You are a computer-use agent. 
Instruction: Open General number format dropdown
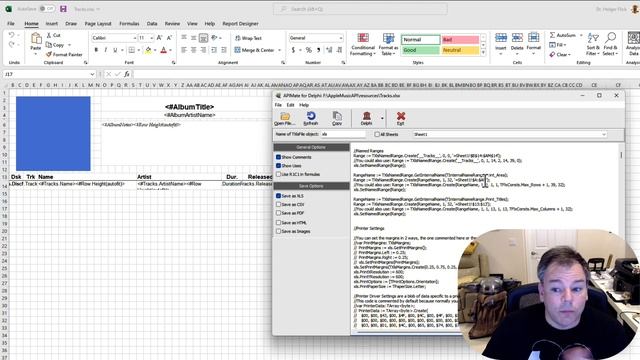[341, 38]
